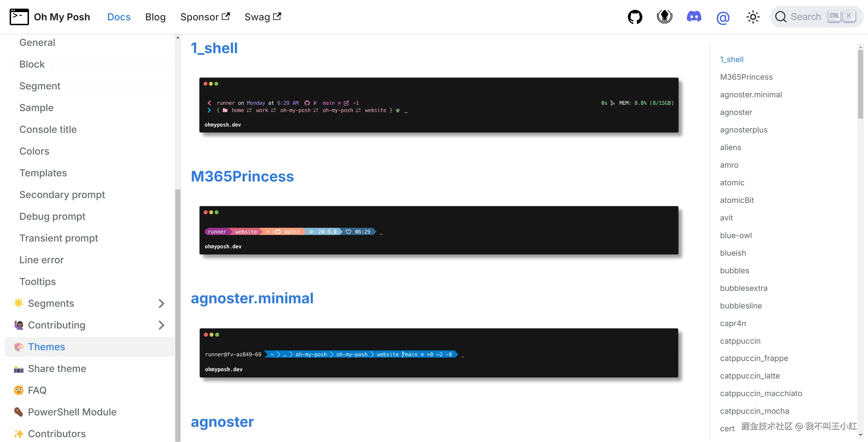
Task: Open the GitHub repository icon
Action: click(x=635, y=17)
